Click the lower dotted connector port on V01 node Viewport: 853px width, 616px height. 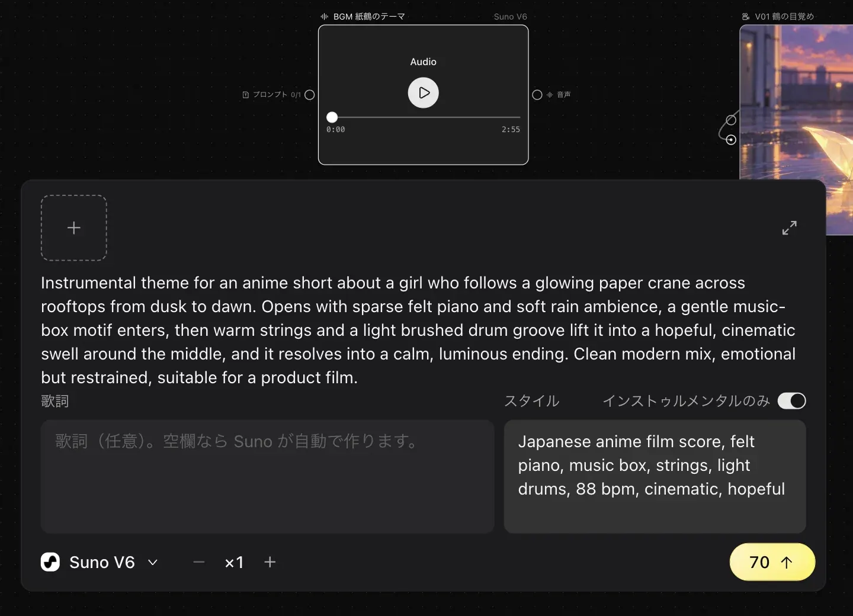click(x=731, y=140)
